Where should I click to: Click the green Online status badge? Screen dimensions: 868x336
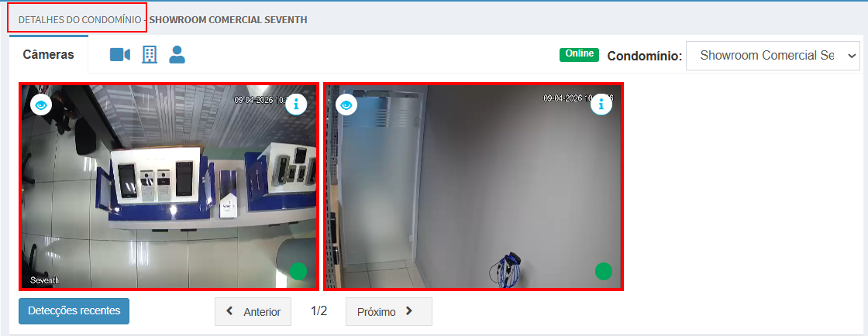(579, 54)
